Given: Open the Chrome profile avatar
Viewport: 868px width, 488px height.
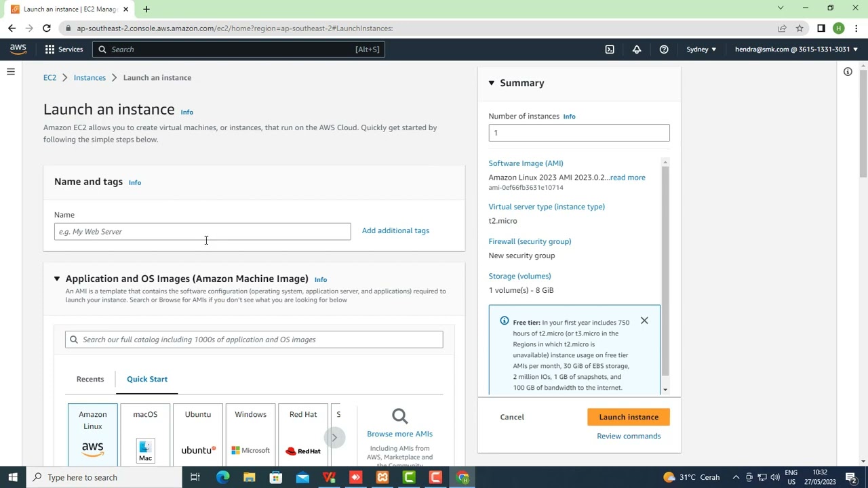Looking at the screenshot, I should click(x=839, y=28).
